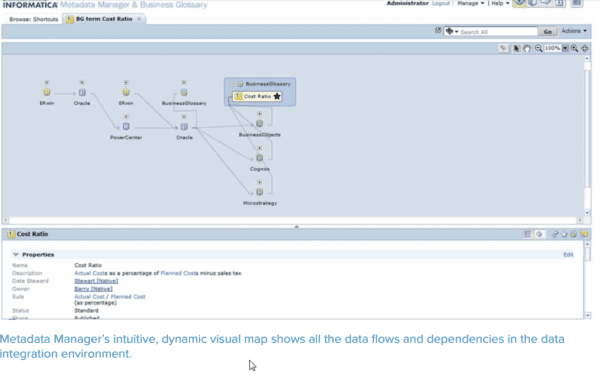Click Edit link in Properties section
This screenshot has height=377, width=600.
click(x=568, y=255)
